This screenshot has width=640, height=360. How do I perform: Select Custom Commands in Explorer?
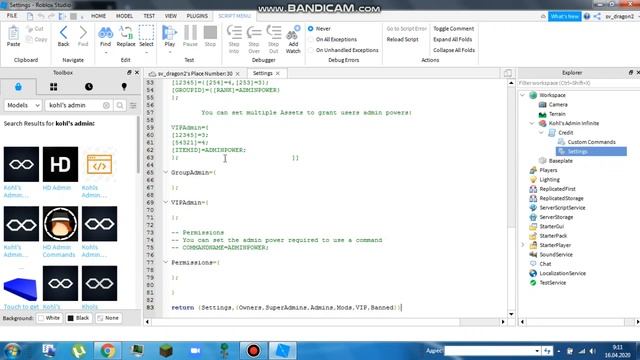591,142
